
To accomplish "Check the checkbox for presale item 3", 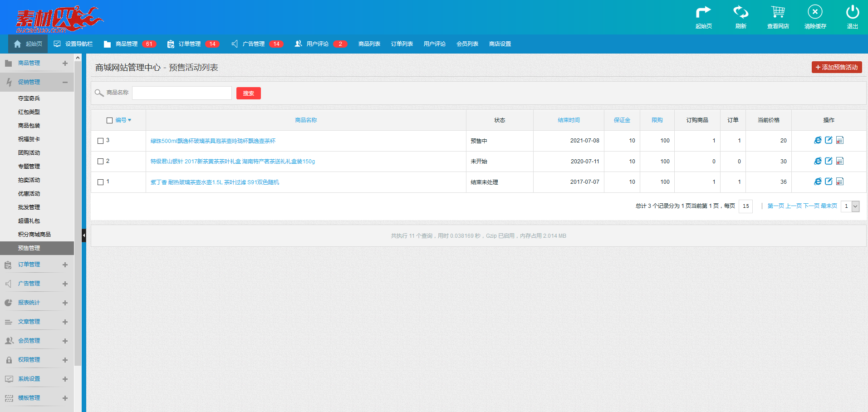I will [x=101, y=141].
